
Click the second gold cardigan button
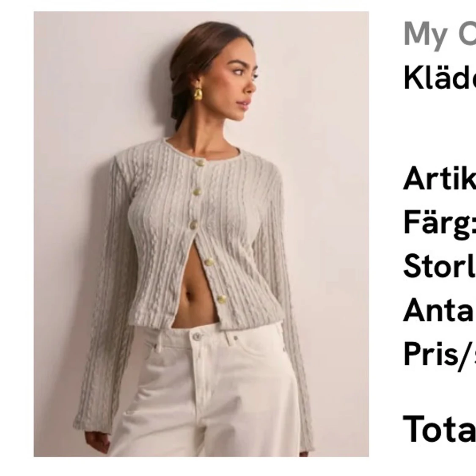197,192
